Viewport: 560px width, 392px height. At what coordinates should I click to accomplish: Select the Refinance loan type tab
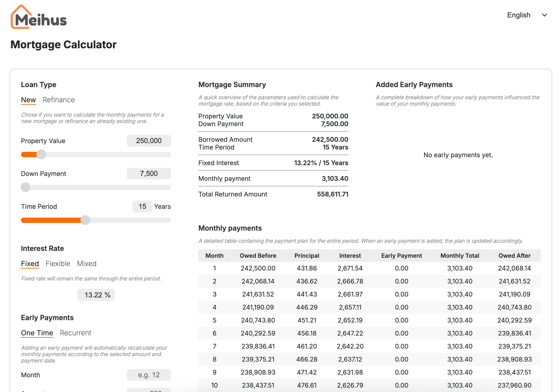(x=58, y=100)
